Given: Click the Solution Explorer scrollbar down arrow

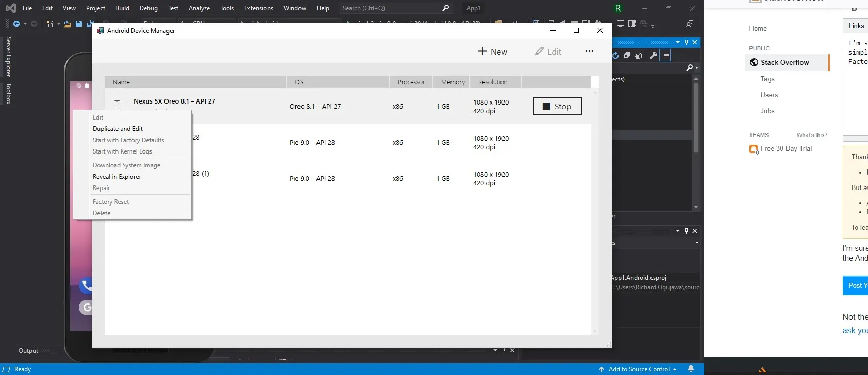Looking at the screenshot, I should click(x=696, y=207).
